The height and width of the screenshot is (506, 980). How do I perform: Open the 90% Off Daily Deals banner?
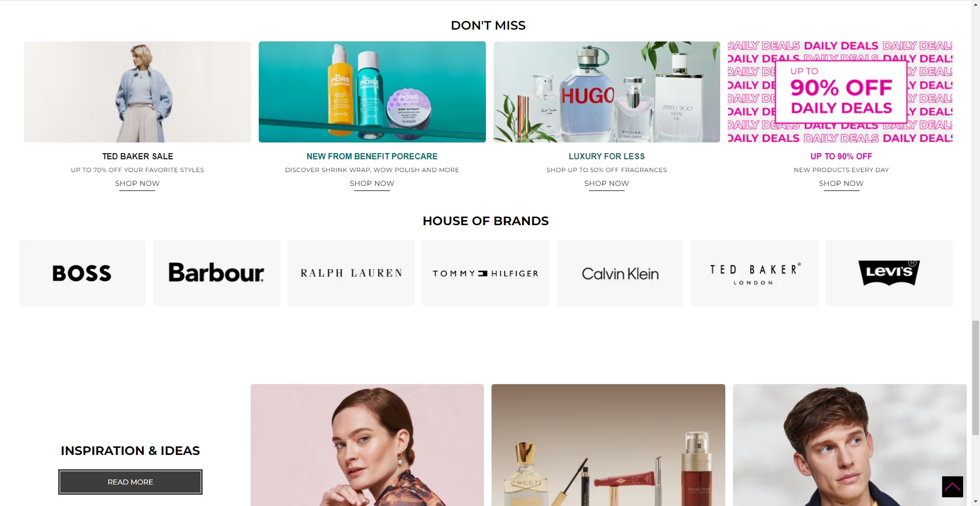click(840, 92)
